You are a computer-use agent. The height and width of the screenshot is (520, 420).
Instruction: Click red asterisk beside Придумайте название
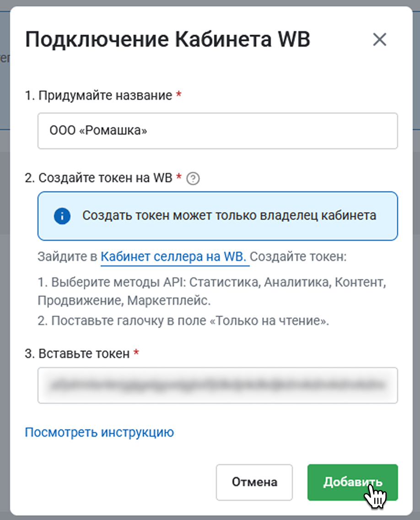click(179, 94)
